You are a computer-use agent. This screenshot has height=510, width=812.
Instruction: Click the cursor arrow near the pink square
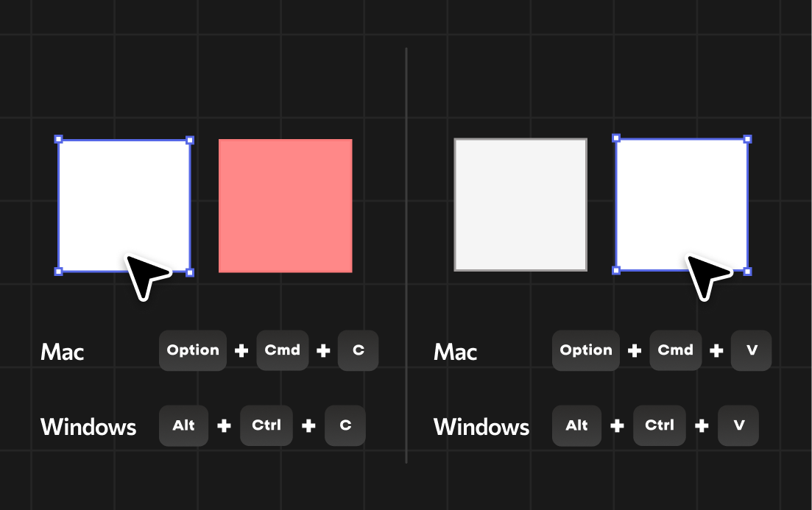tap(146, 275)
